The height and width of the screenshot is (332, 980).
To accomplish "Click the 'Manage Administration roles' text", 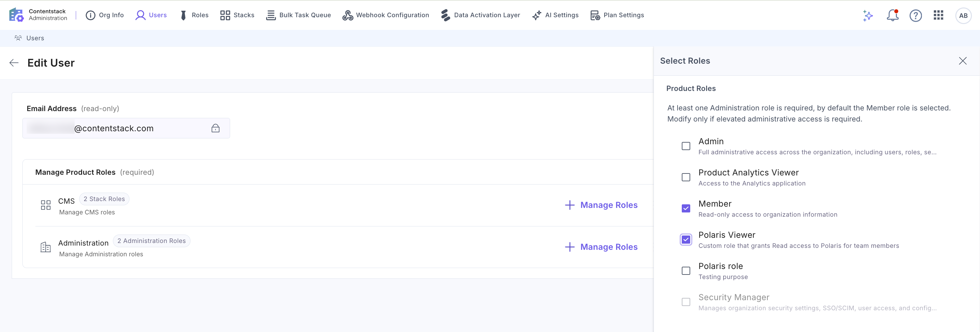I will (101, 254).
